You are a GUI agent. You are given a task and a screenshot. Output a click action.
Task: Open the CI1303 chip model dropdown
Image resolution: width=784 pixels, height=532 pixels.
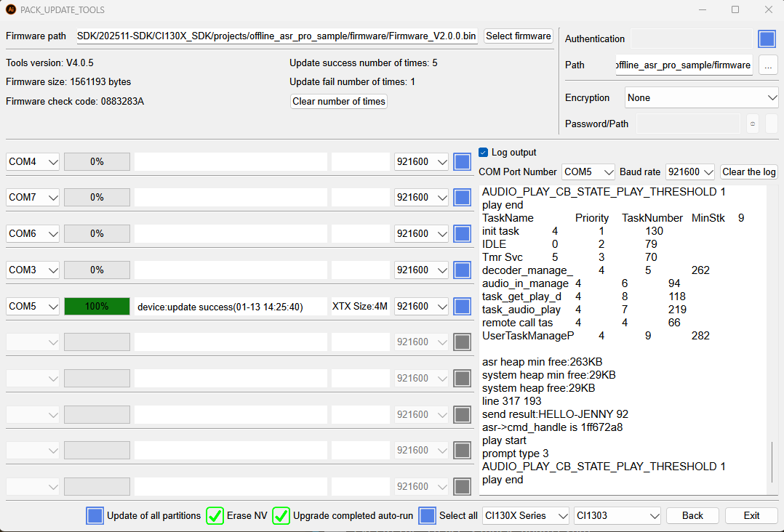(617, 515)
